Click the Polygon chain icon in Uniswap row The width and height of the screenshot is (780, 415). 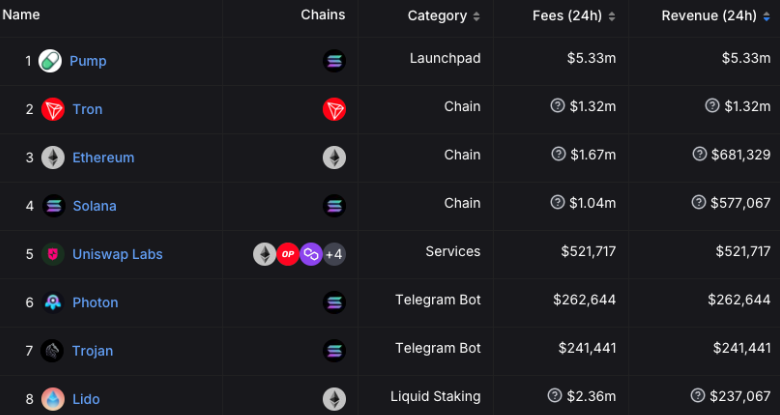tap(311, 254)
